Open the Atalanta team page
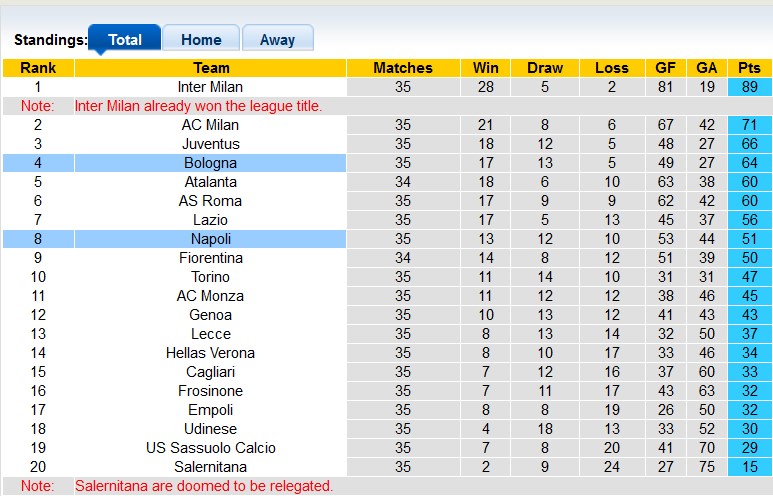 (210, 182)
